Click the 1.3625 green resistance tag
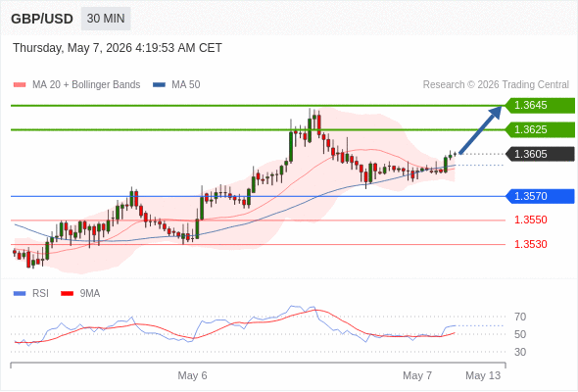The width and height of the screenshot is (578, 392). coord(540,129)
